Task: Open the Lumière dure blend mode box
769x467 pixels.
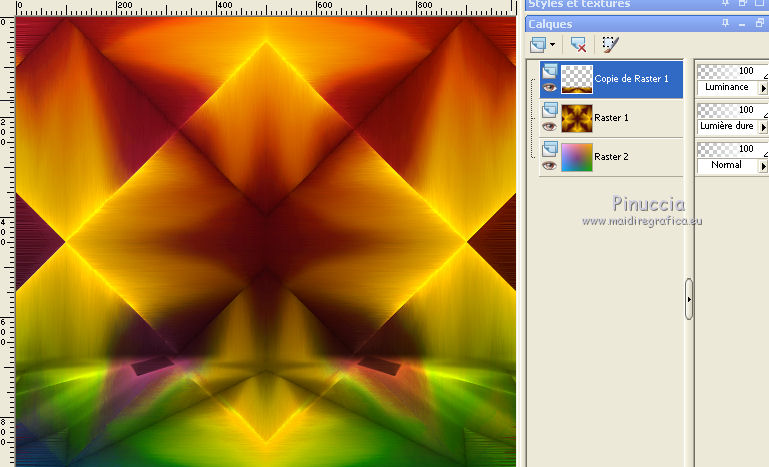Action: pos(727,126)
